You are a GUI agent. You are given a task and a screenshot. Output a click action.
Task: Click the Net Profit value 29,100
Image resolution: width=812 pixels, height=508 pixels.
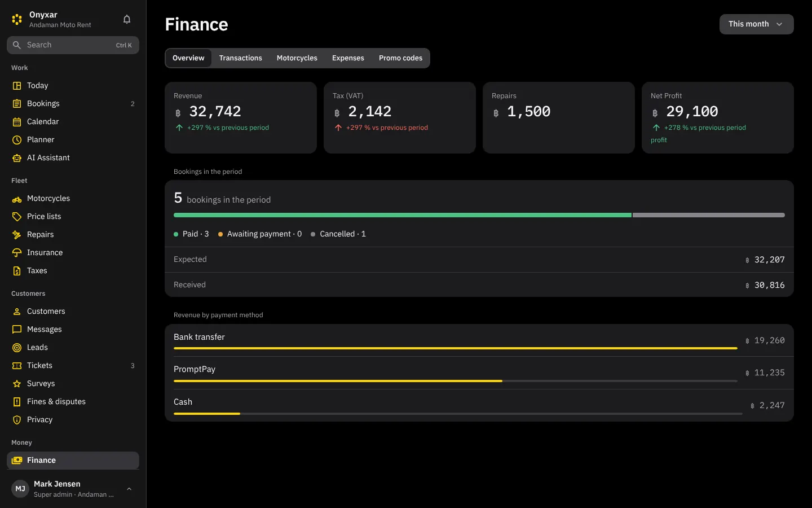click(692, 112)
